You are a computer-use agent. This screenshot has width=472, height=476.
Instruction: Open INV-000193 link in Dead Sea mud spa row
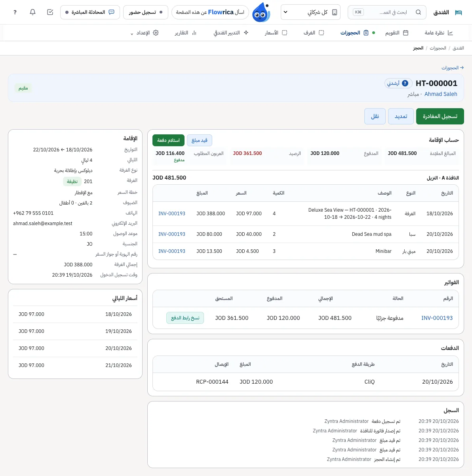(172, 234)
